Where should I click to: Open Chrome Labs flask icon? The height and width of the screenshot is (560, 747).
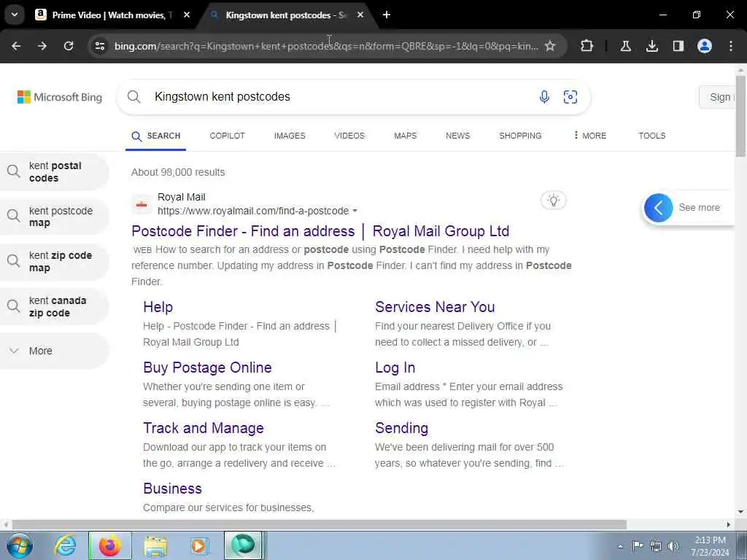(x=625, y=46)
